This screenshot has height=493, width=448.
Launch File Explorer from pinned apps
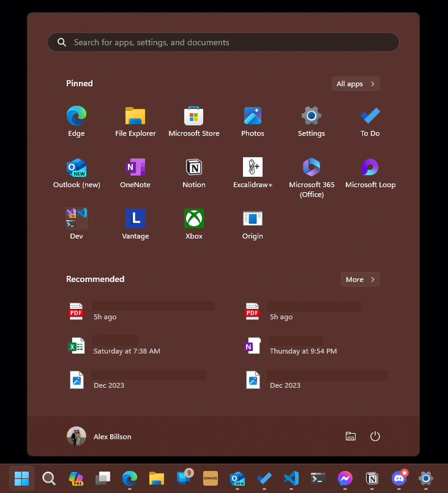[x=135, y=121]
